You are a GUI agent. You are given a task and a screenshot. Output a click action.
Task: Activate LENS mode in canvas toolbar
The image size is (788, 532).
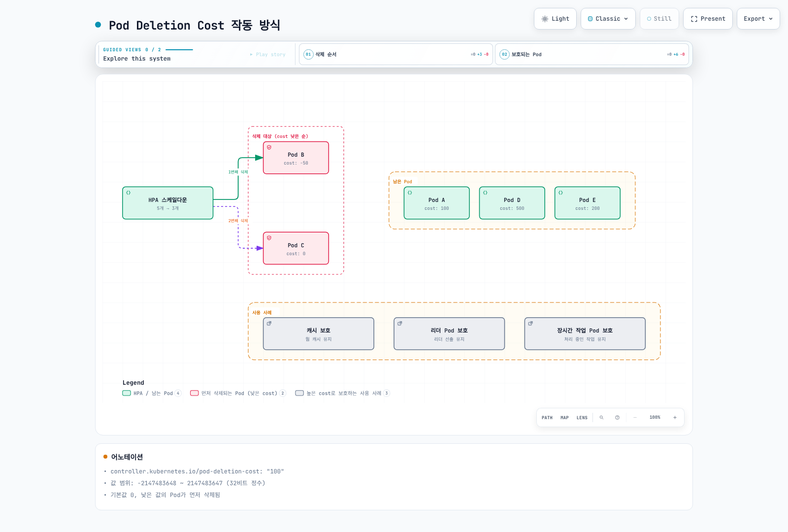click(x=582, y=418)
